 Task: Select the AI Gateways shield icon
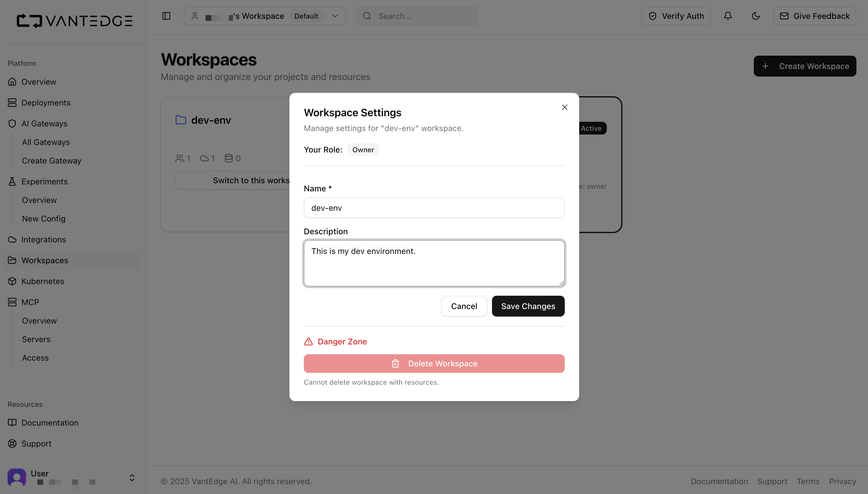tap(12, 124)
